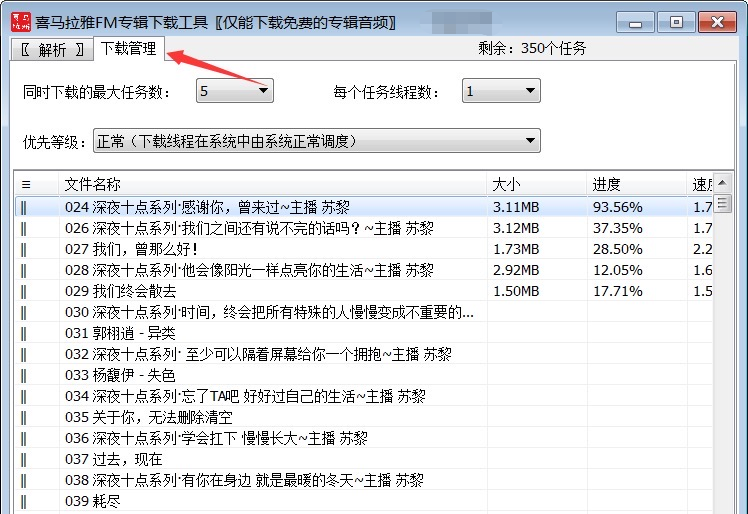Screen dimensions: 748x514
Task: Click size value 3.11MB
Action: click(516, 207)
